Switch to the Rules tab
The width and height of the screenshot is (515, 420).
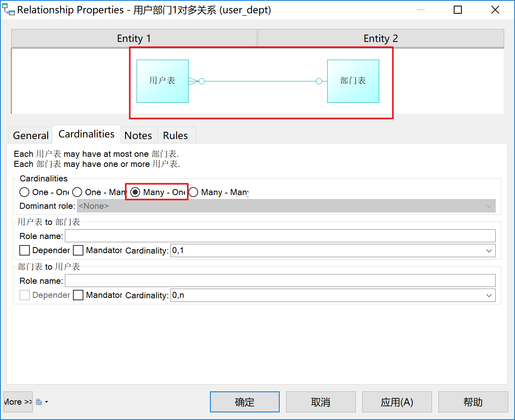pyautogui.click(x=175, y=135)
